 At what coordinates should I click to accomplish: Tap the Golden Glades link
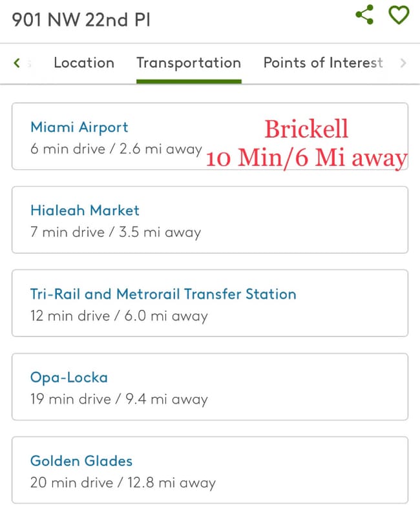(81, 461)
